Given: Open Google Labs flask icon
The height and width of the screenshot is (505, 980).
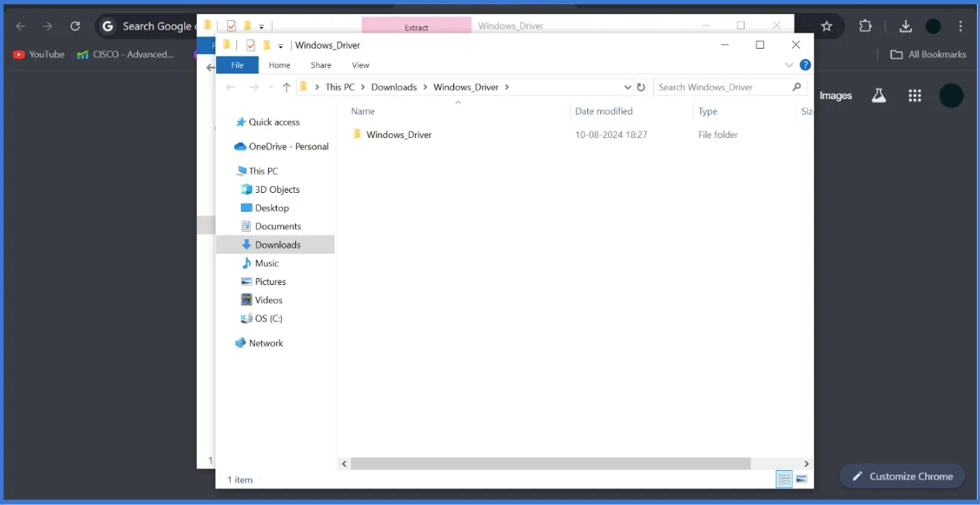Looking at the screenshot, I should pos(879,96).
